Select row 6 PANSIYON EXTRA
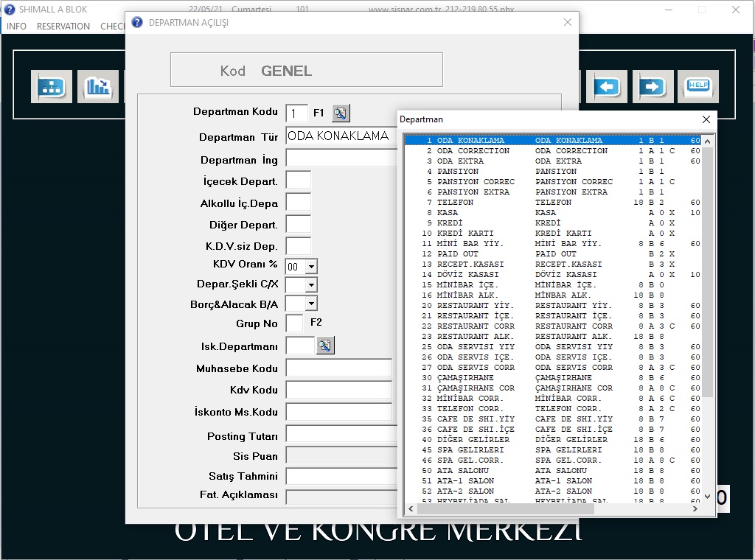The width and height of the screenshot is (755, 560). tap(552, 192)
